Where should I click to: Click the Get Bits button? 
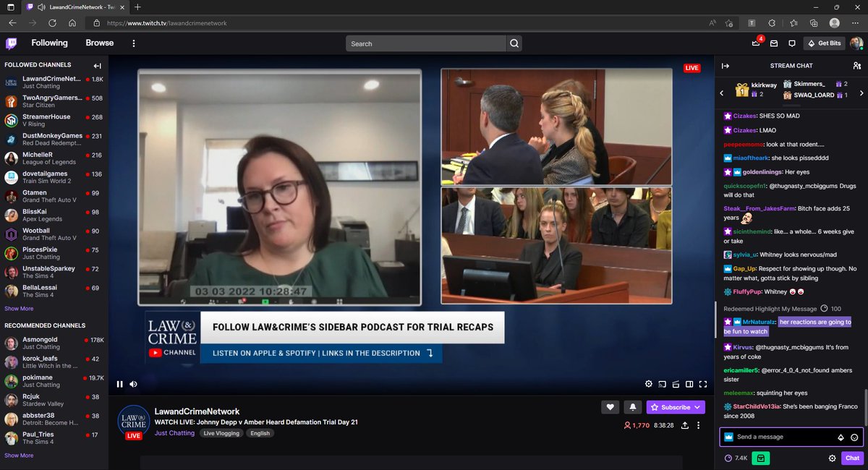pyautogui.click(x=825, y=43)
